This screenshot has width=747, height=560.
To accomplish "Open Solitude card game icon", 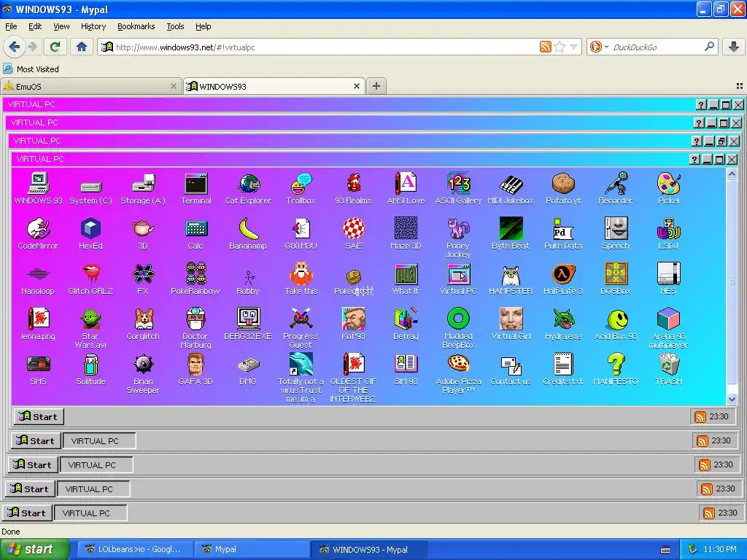I will (x=90, y=370).
